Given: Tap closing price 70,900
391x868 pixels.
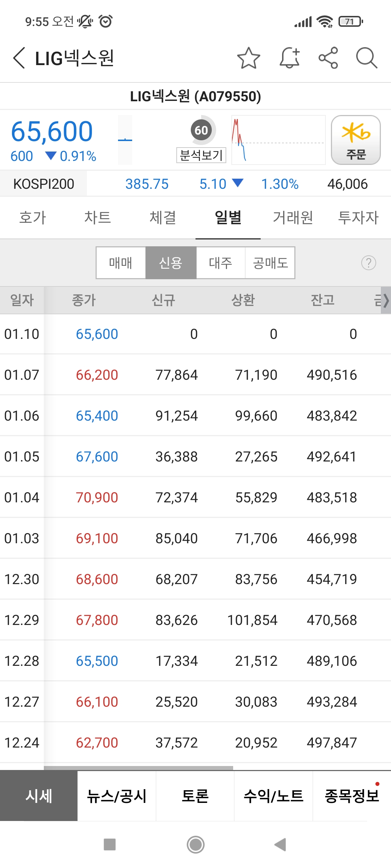Looking at the screenshot, I should pyautogui.click(x=97, y=497).
